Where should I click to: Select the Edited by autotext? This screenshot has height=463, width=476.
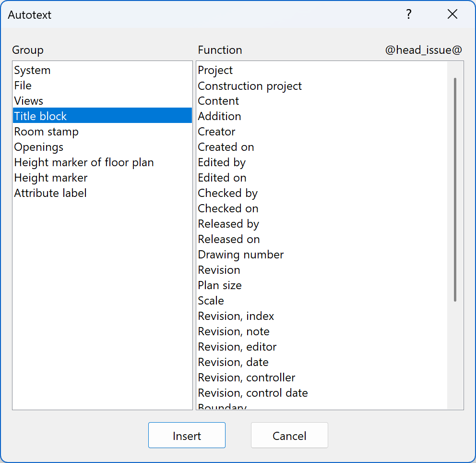coord(222,162)
